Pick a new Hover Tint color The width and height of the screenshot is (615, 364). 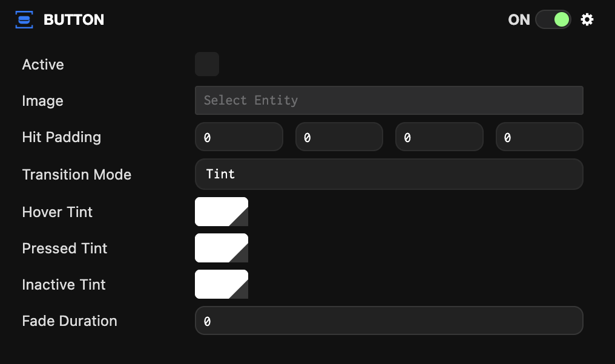(221, 212)
